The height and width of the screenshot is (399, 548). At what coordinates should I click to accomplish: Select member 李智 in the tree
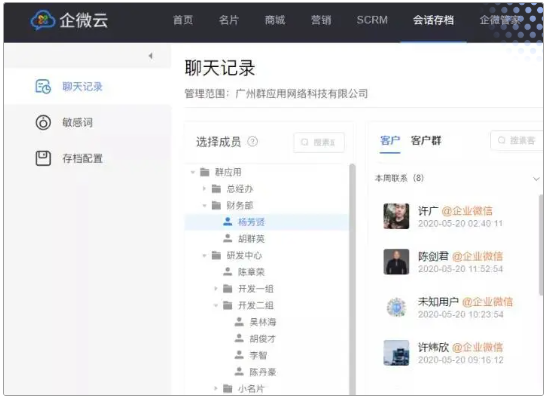(258, 355)
